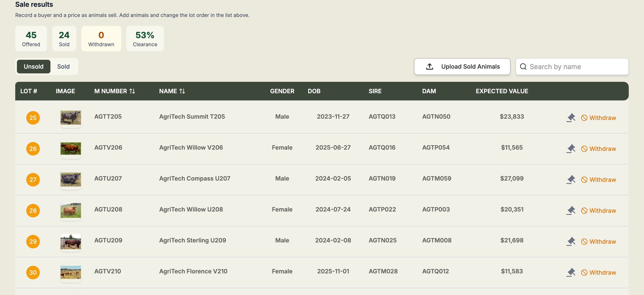Sort by M Number arrows icon
Image resolution: width=644 pixels, height=295 pixels.
pyautogui.click(x=132, y=91)
